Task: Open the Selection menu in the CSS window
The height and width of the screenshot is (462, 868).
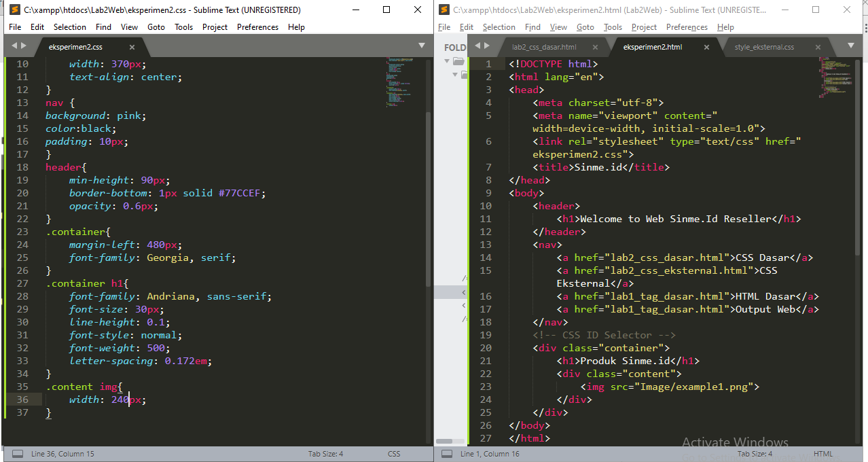Action: click(70, 27)
